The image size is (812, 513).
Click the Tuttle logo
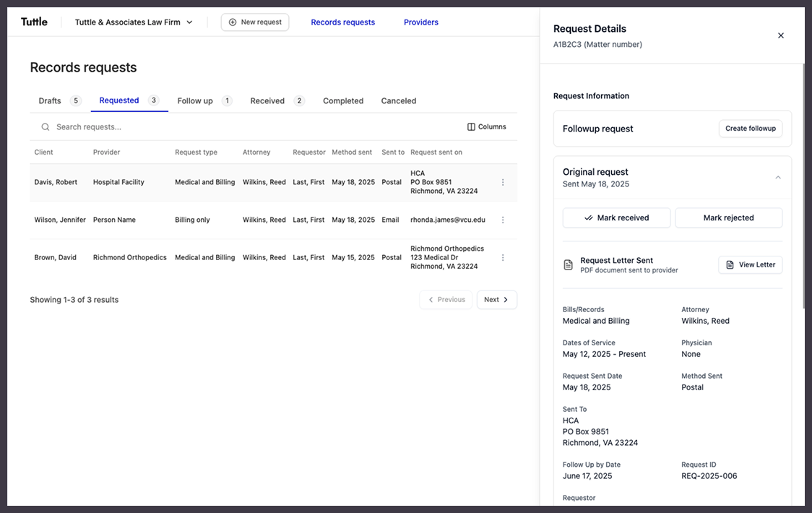34,22
